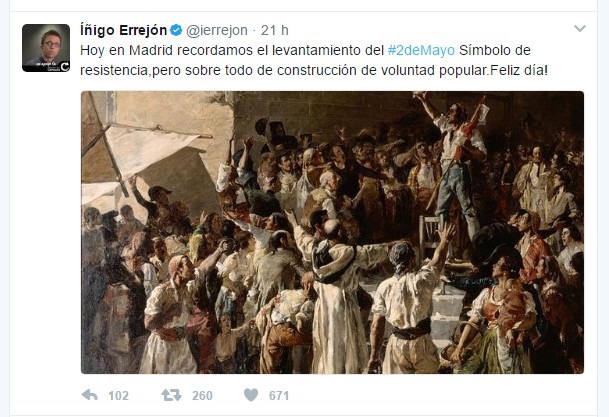The image size is (609, 417).
Task: Open the @ierrejon handle link
Action: click(217, 30)
